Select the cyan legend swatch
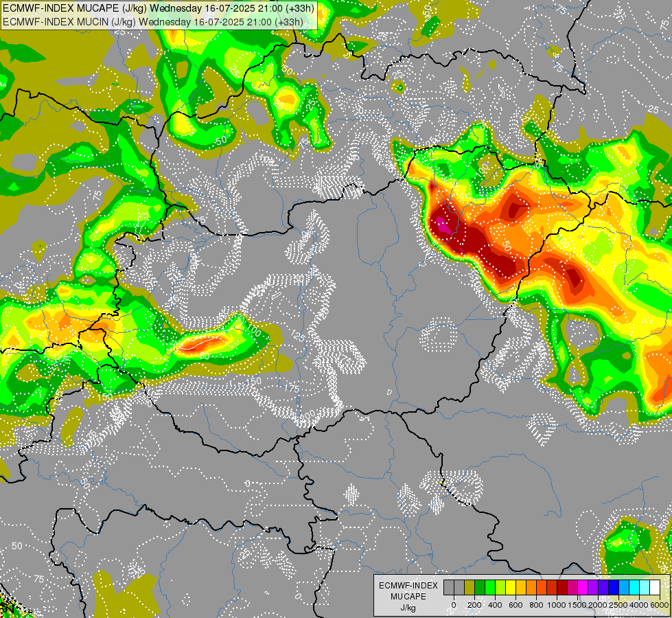The height and width of the screenshot is (618, 672). click(x=634, y=587)
